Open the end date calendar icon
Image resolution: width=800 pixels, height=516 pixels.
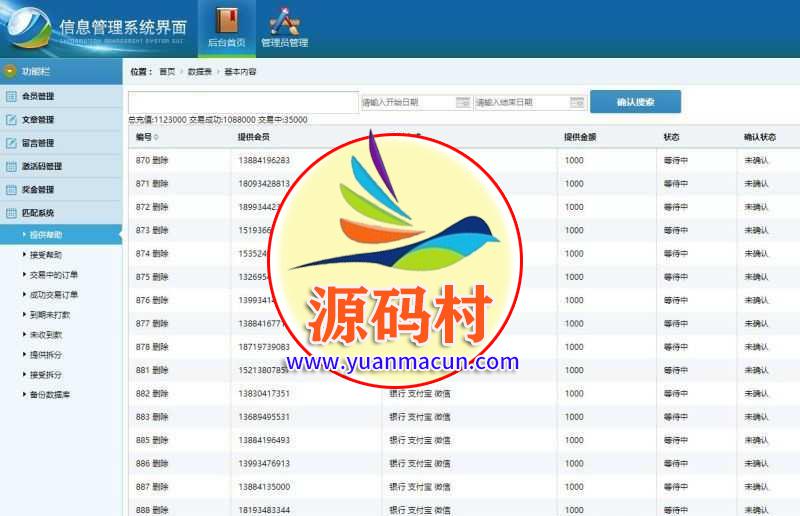[x=577, y=102]
